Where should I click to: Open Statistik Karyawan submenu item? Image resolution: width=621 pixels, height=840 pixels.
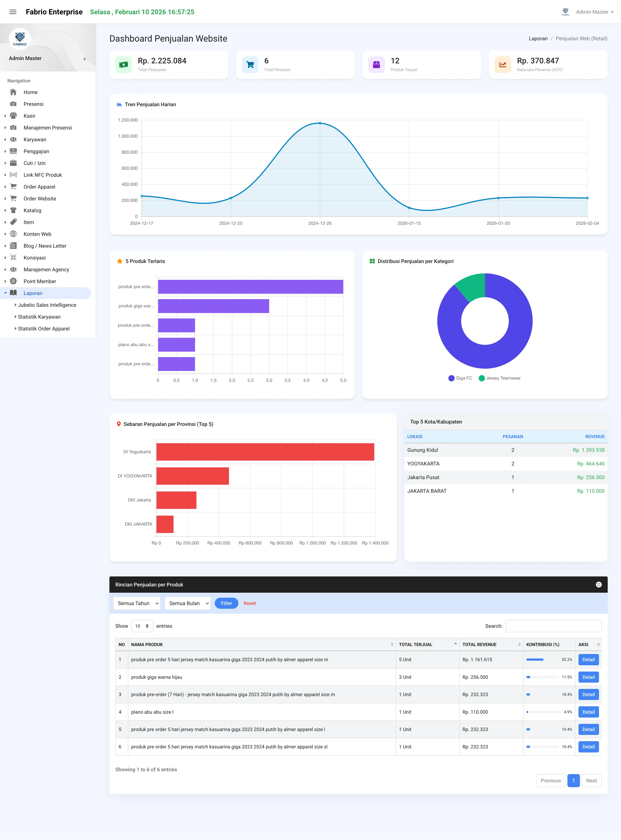[x=39, y=317]
